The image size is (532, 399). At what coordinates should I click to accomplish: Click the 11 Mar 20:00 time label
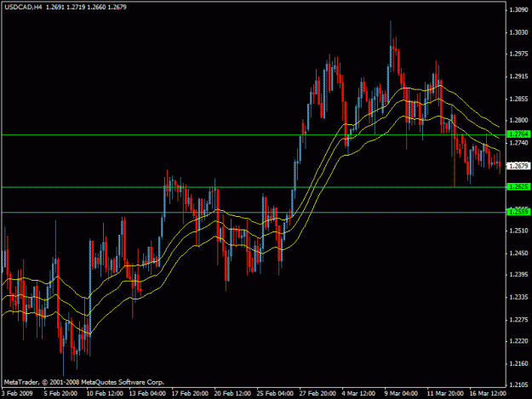tap(445, 394)
